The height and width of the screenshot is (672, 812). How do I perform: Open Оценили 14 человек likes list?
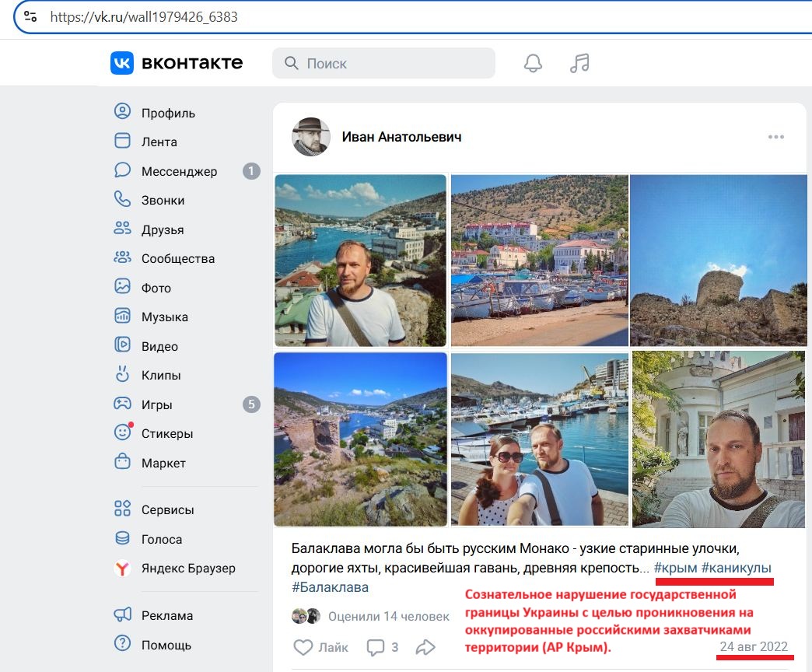(388, 616)
